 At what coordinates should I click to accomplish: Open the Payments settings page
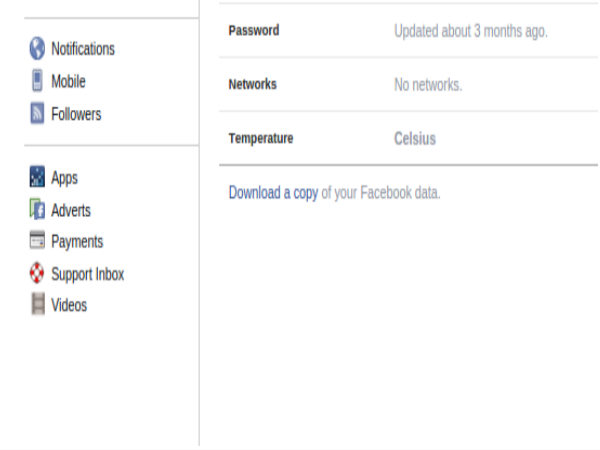(77, 241)
